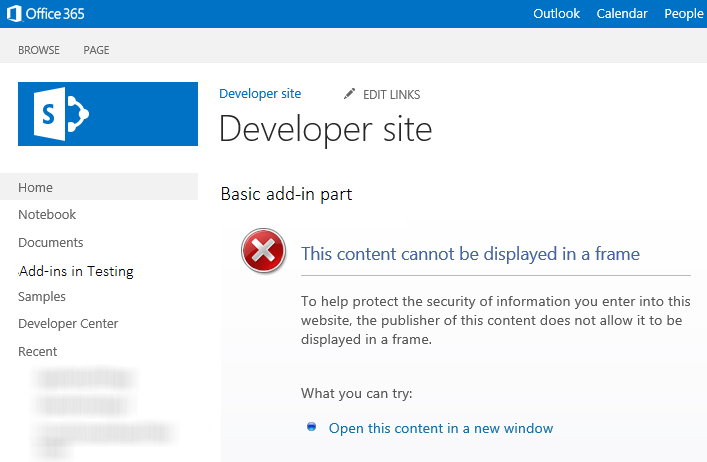Click This content cannot be displayed heading
This screenshot has height=462, width=707.
click(x=470, y=254)
